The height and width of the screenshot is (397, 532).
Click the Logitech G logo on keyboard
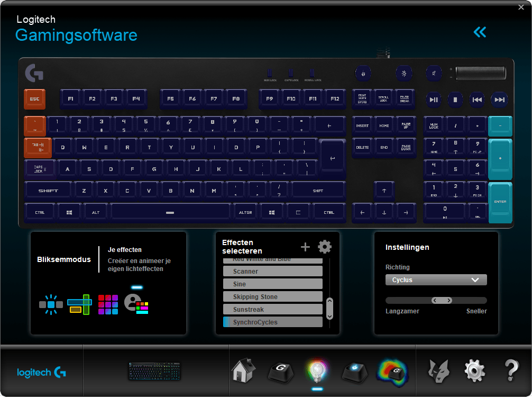[x=34, y=73]
